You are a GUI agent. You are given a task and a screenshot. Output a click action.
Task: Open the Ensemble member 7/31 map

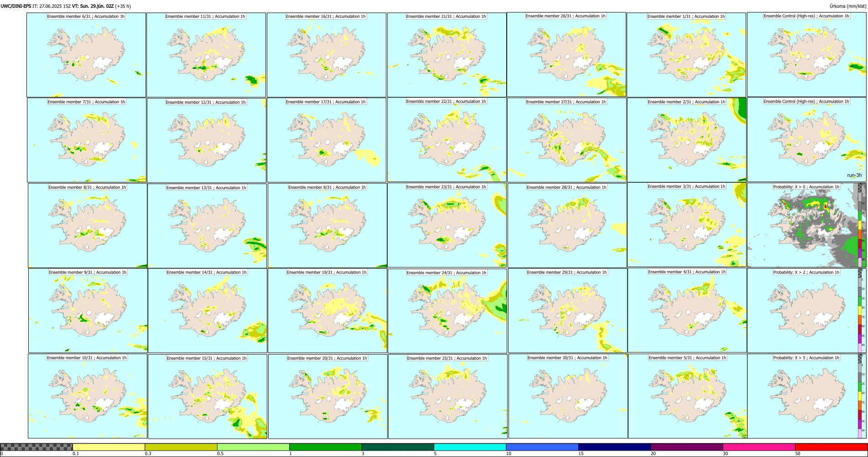click(x=87, y=140)
